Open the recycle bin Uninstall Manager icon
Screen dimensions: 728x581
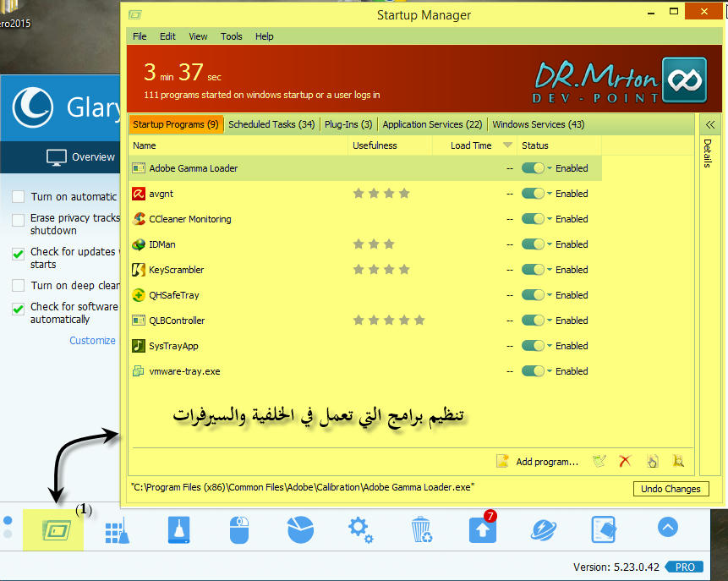pyautogui.click(x=420, y=530)
